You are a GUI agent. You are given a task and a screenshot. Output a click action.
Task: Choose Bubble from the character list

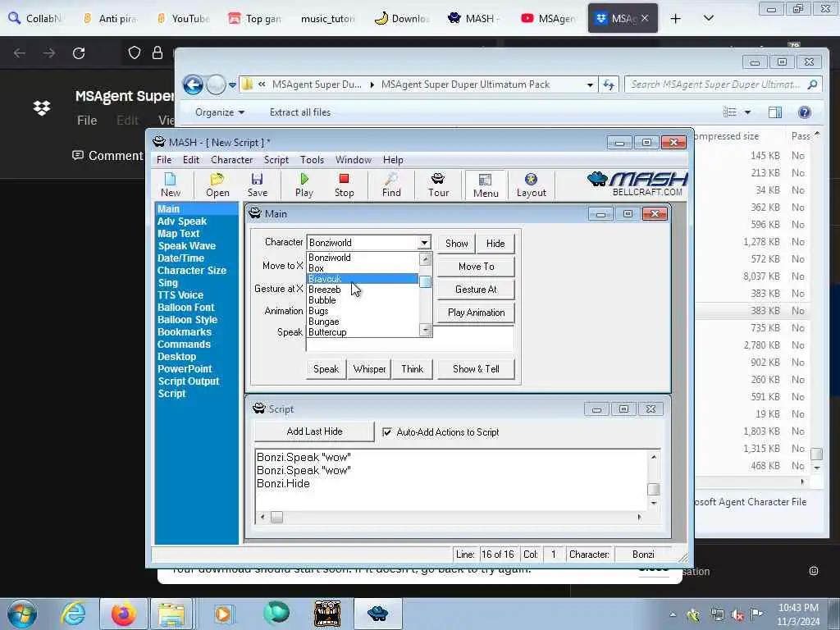[362, 300]
